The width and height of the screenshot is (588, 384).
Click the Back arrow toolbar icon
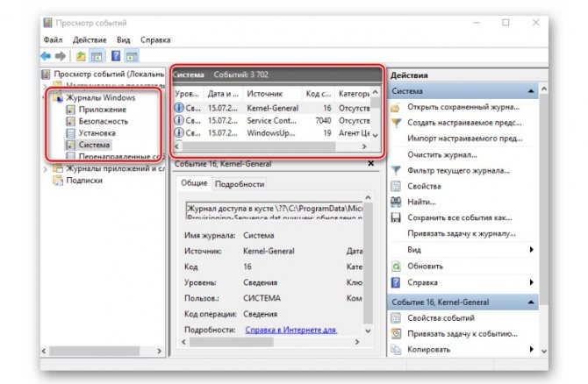tap(46, 56)
